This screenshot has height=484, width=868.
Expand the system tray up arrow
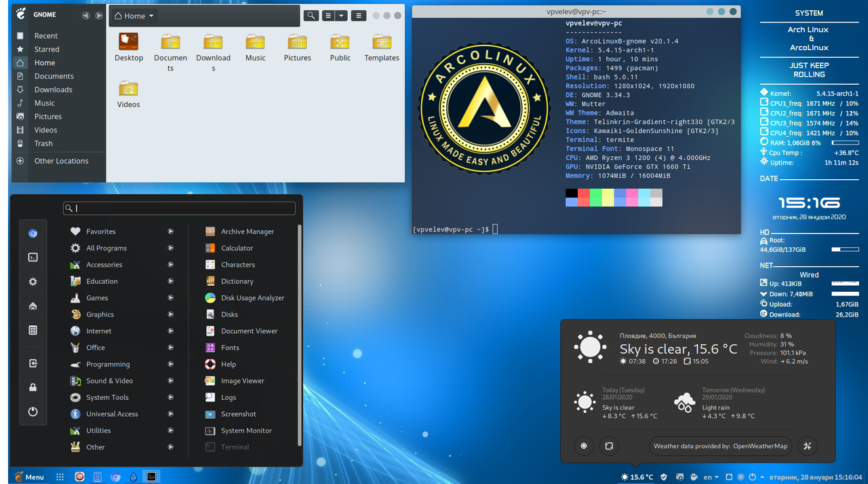(763, 477)
